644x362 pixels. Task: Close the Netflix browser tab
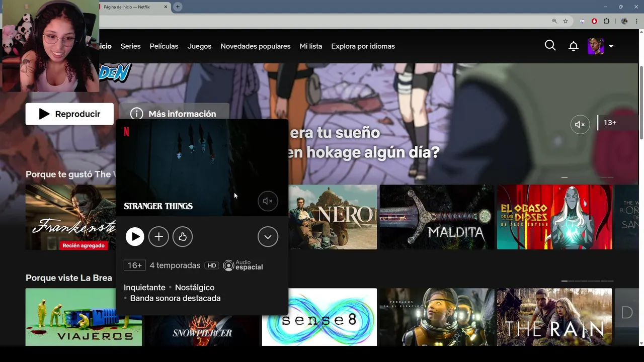pos(166,7)
